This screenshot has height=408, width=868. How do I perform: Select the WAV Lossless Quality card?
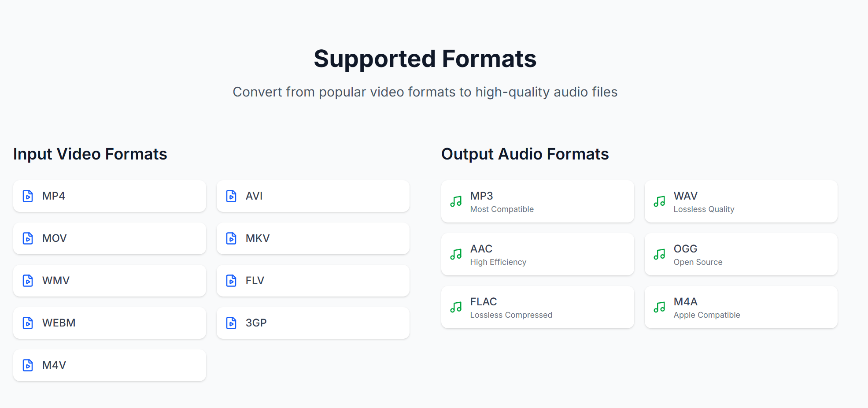(740, 201)
